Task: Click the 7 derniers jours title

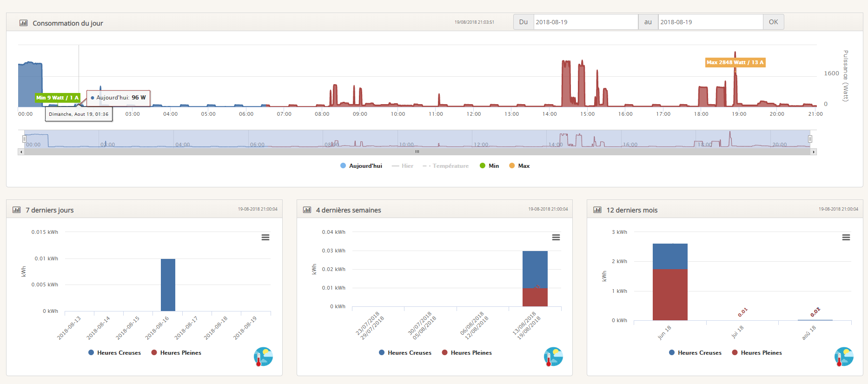Action: click(x=50, y=210)
